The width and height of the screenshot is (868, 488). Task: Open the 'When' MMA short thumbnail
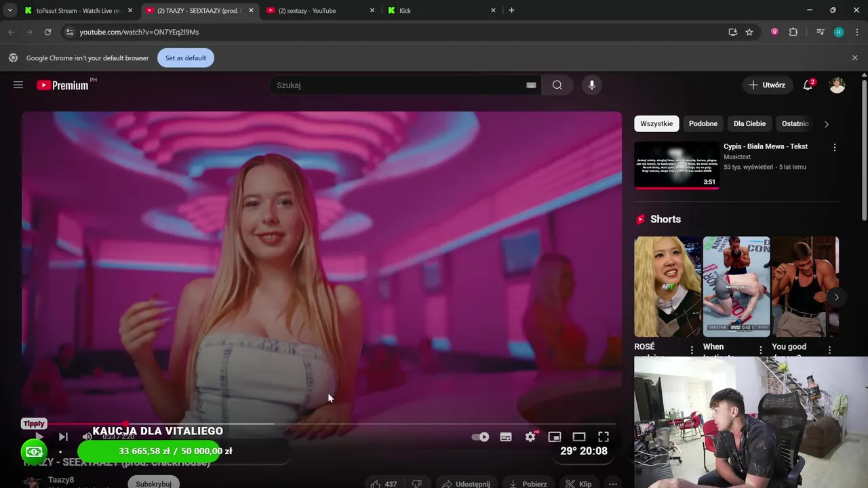[736, 287]
